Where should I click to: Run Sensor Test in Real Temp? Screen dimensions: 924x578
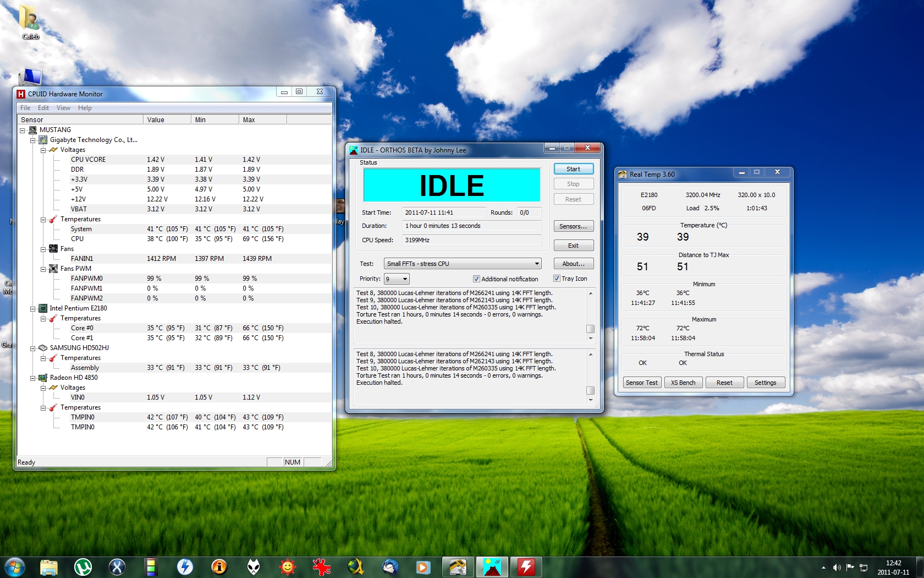point(642,383)
